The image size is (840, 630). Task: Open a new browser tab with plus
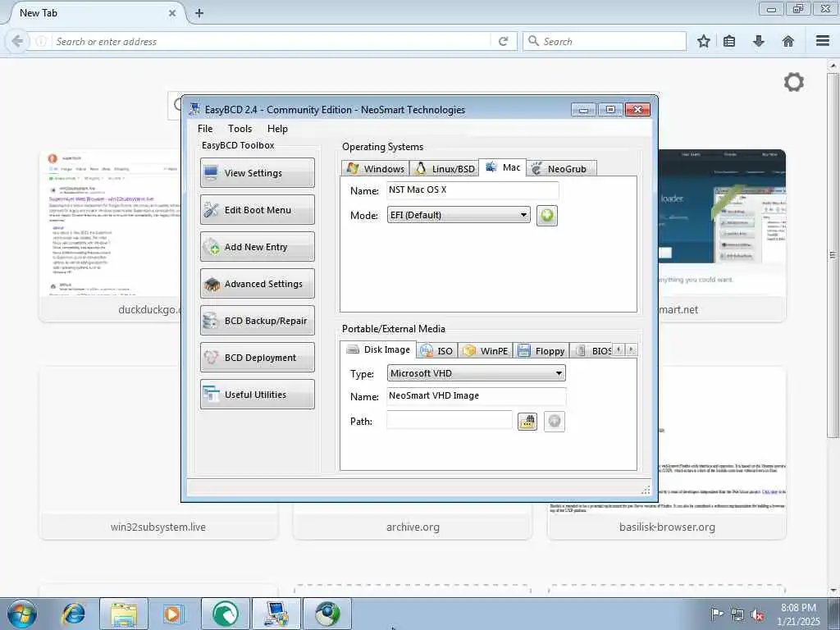click(199, 13)
